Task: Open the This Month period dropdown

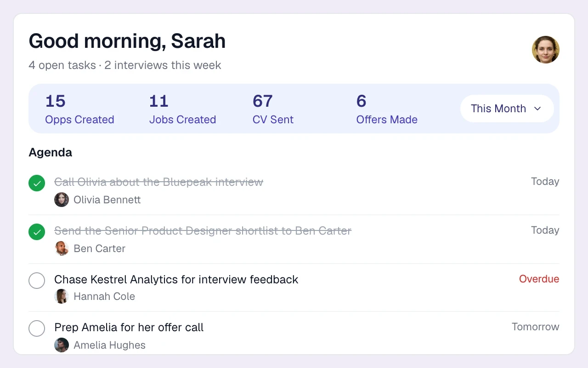Action: [x=507, y=109]
